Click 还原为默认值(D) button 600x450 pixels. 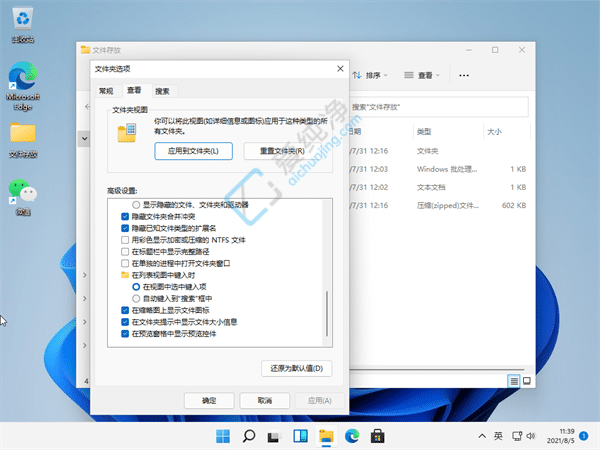click(297, 368)
